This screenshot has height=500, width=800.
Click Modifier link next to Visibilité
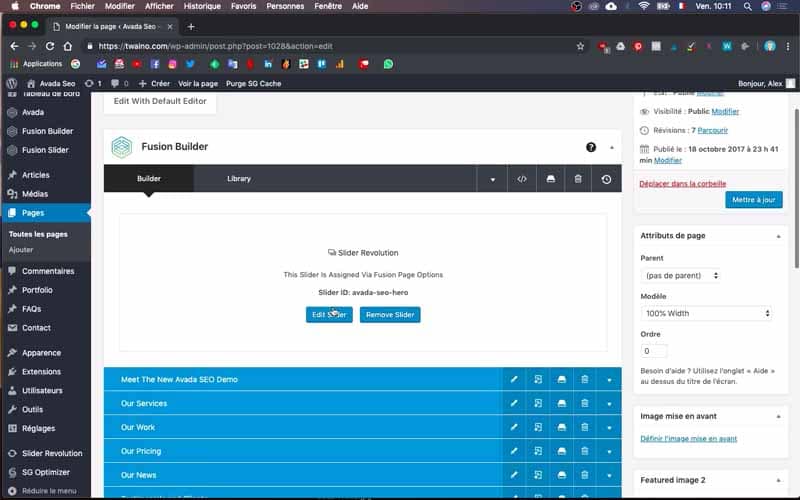coord(725,111)
